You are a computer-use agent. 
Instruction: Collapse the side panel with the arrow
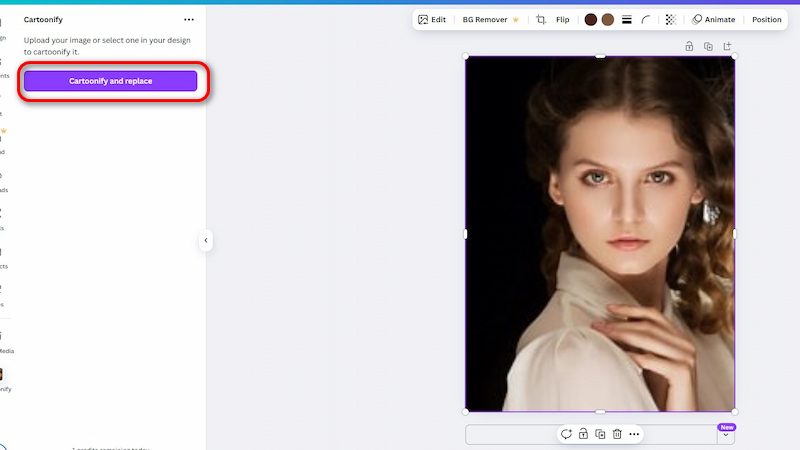pyautogui.click(x=206, y=240)
